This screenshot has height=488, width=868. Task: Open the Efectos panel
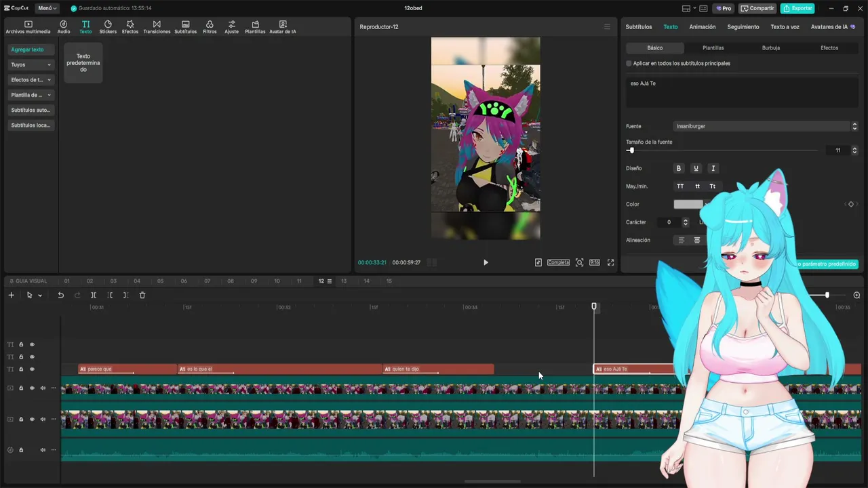click(130, 27)
